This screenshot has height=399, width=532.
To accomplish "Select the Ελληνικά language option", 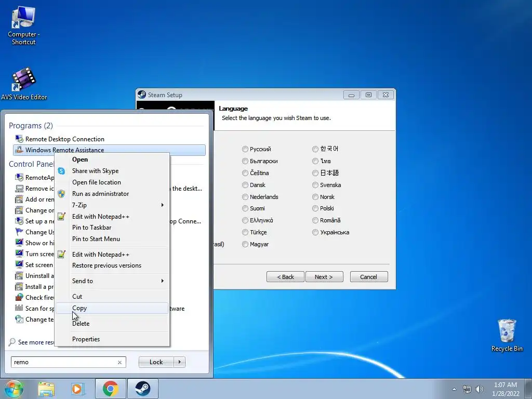I will pos(258,220).
